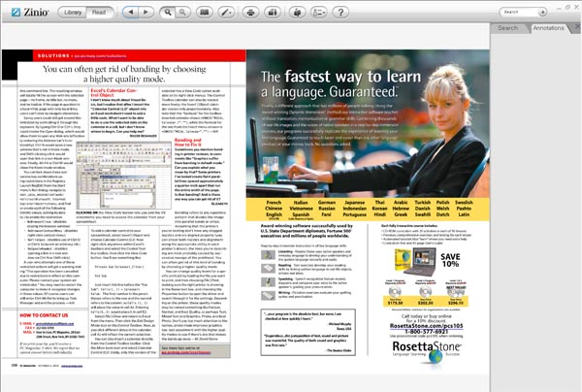Switch to the Read view
Viewport: 582px width, 392px height.
(x=99, y=13)
